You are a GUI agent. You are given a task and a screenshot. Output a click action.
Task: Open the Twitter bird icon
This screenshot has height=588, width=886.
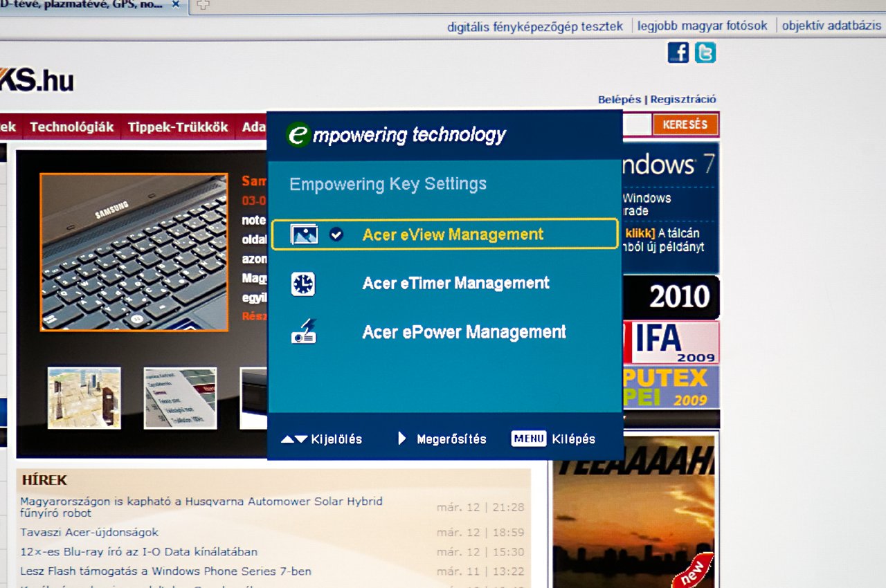point(705,53)
